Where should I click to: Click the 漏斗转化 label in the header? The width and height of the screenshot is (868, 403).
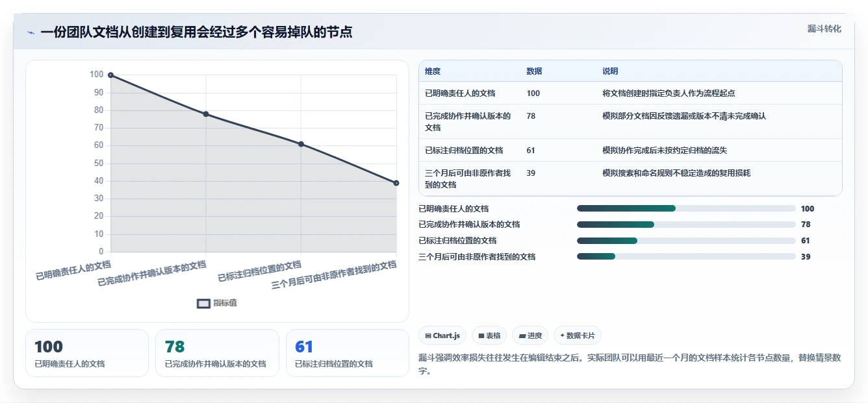click(824, 29)
